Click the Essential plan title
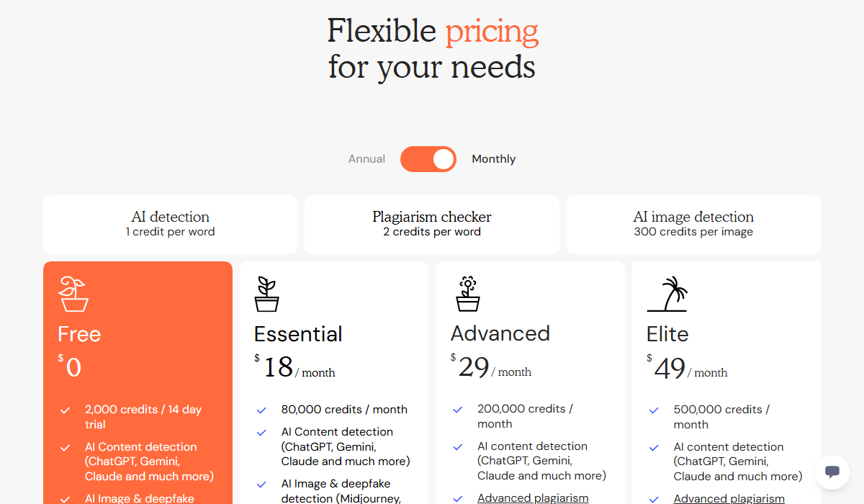The width and height of the screenshot is (864, 504). click(298, 334)
